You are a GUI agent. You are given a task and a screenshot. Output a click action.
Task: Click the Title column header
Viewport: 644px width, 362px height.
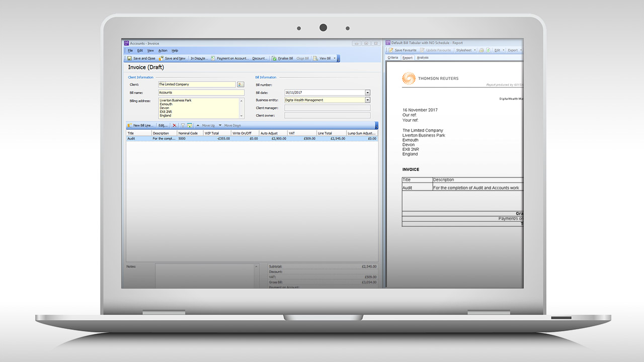pos(138,133)
